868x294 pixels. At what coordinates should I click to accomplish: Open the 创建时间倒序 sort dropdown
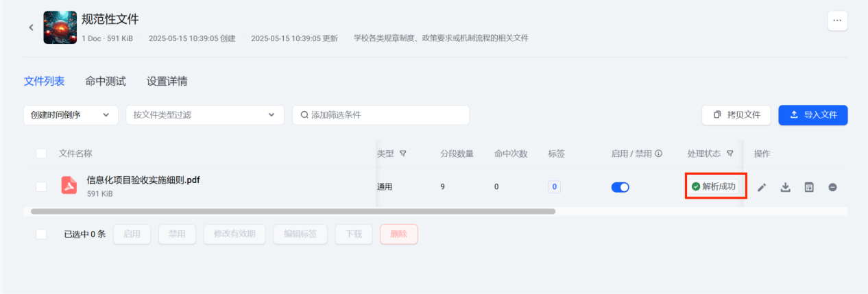(x=71, y=115)
